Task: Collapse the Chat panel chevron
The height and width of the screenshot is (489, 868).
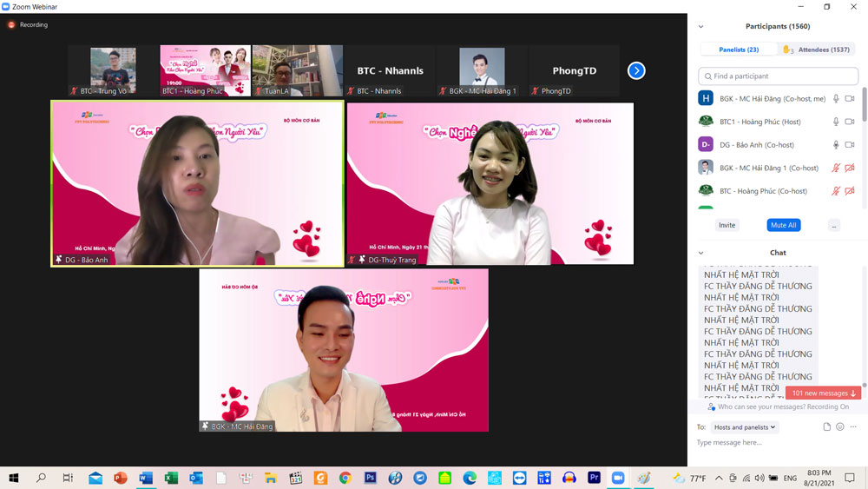Action: (x=701, y=254)
